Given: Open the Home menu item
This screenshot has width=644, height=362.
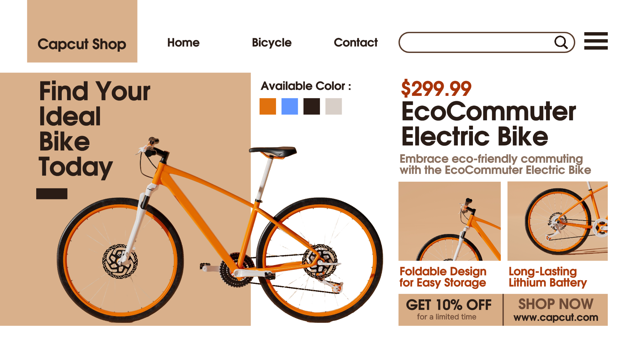Looking at the screenshot, I should point(183,43).
